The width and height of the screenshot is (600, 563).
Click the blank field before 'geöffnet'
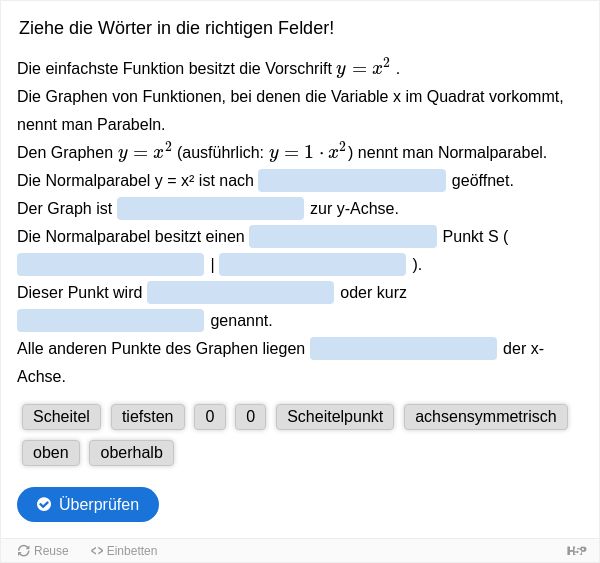(x=352, y=181)
